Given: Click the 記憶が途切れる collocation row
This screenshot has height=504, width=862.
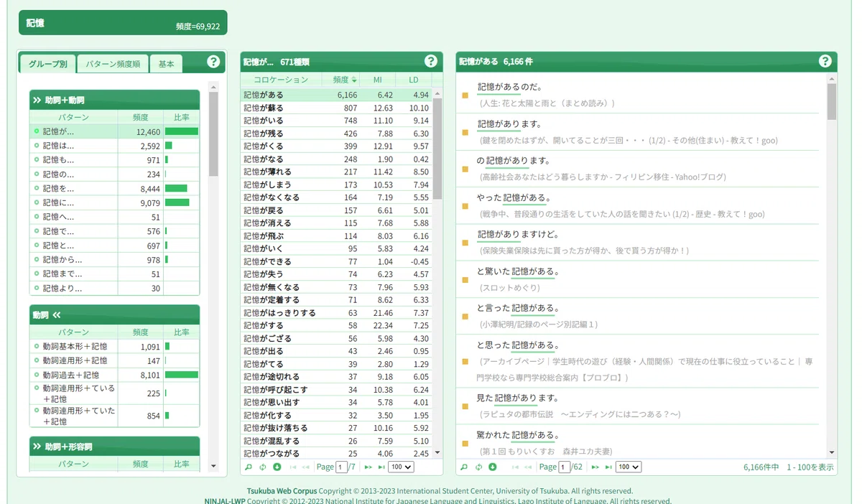Looking at the screenshot, I should coord(337,376).
